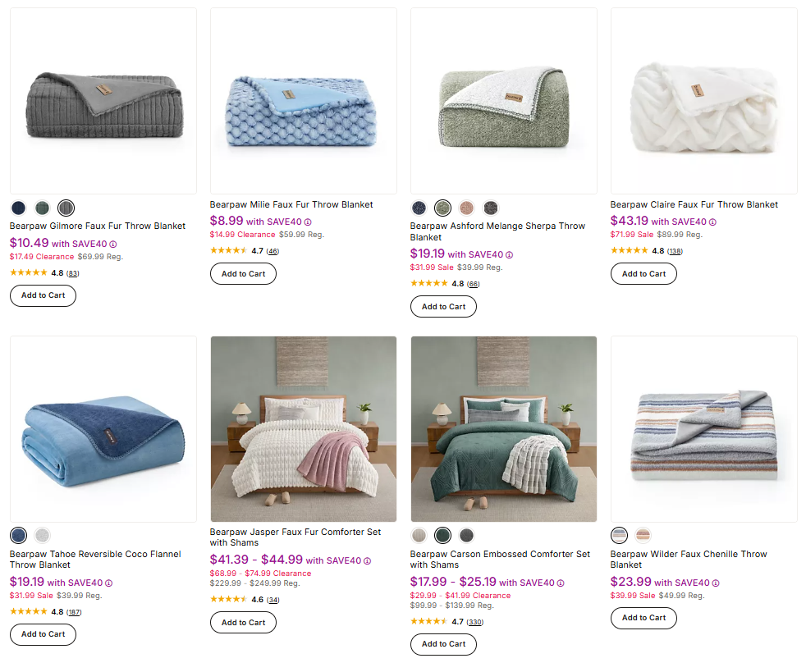Open SAVE40 info for Ashford Melange Sherpa

tap(510, 254)
